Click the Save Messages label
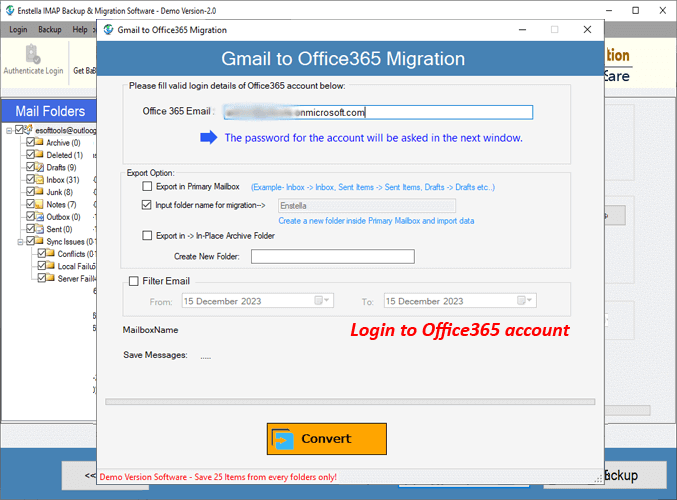677x500 pixels. (155, 355)
